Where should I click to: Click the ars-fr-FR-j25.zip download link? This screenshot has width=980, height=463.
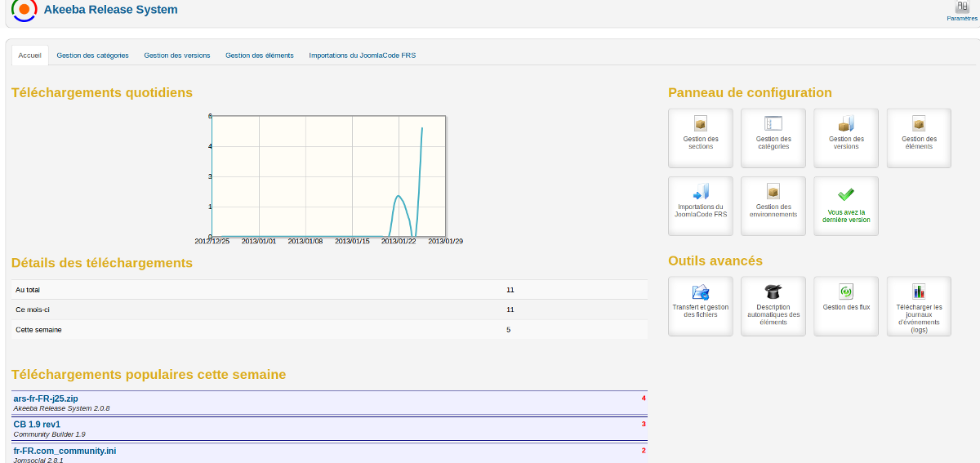[x=46, y=398]
